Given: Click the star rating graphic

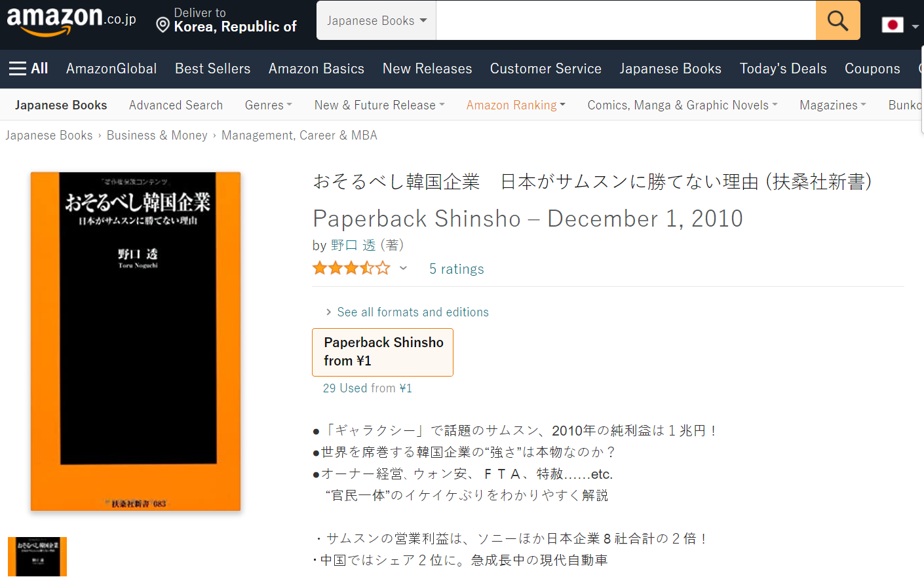Looking at the screenshot, I should (x=351, y=269).
